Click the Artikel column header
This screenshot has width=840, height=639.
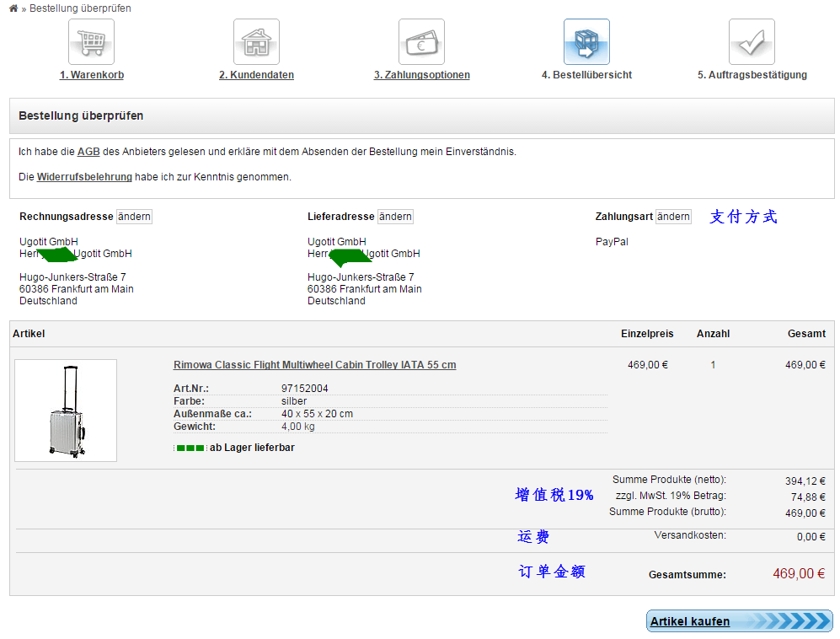coord(29,334)
